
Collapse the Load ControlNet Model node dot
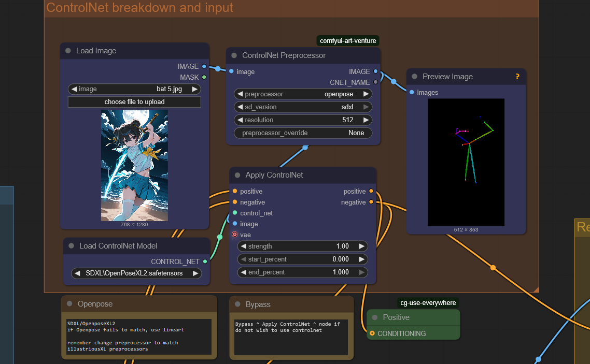tap(71, 246)
